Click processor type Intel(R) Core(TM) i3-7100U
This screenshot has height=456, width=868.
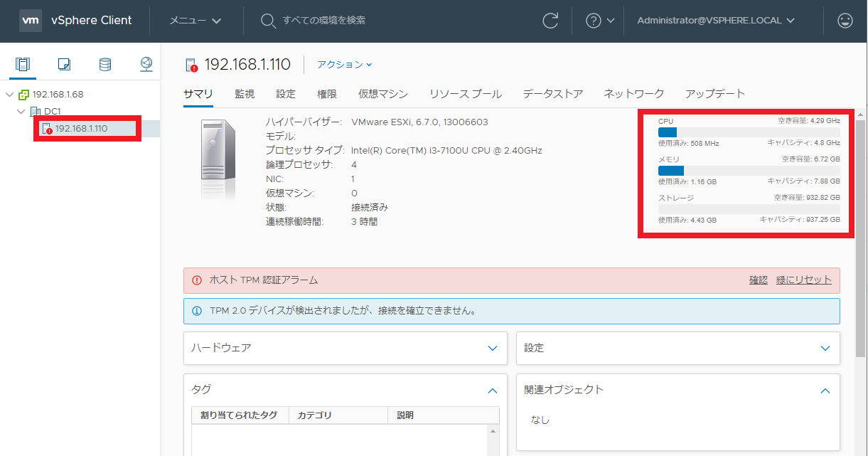(x=446, y=150)
